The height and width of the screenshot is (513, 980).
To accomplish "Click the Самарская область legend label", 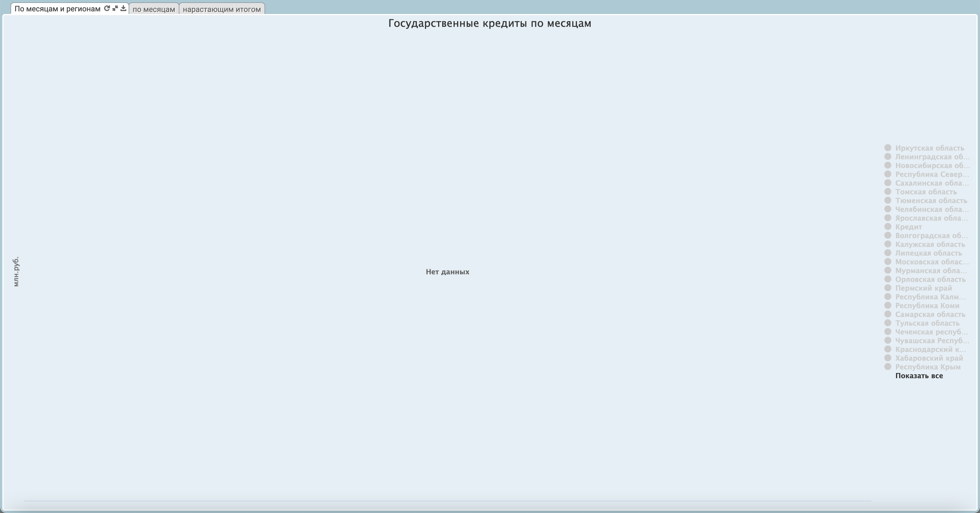I will coord(930,314).
